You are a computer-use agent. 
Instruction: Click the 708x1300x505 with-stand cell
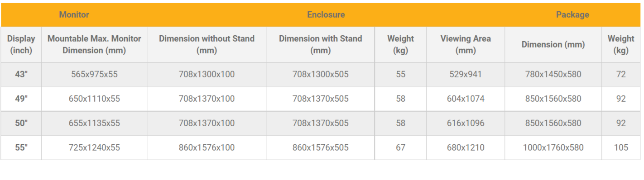[x=320, y=74]
